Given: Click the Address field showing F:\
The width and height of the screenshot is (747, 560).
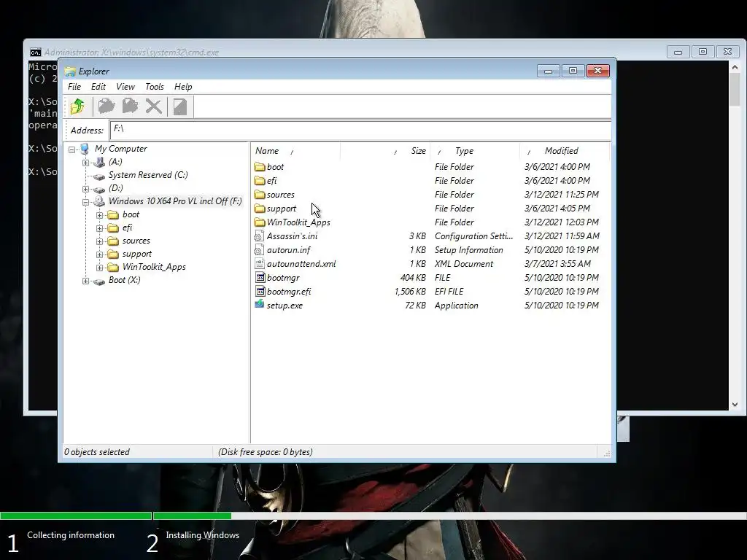Looking at the screenshot, I should (x=360, y=130).
